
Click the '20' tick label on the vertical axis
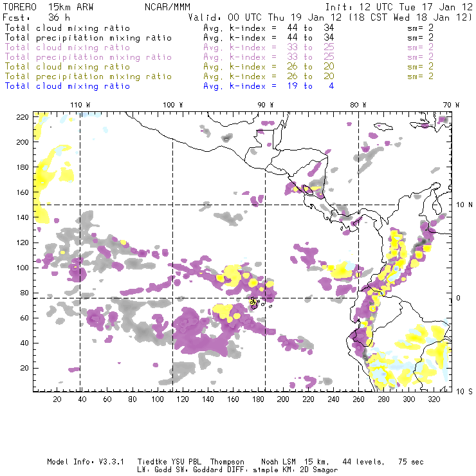[x=24, y=368]
